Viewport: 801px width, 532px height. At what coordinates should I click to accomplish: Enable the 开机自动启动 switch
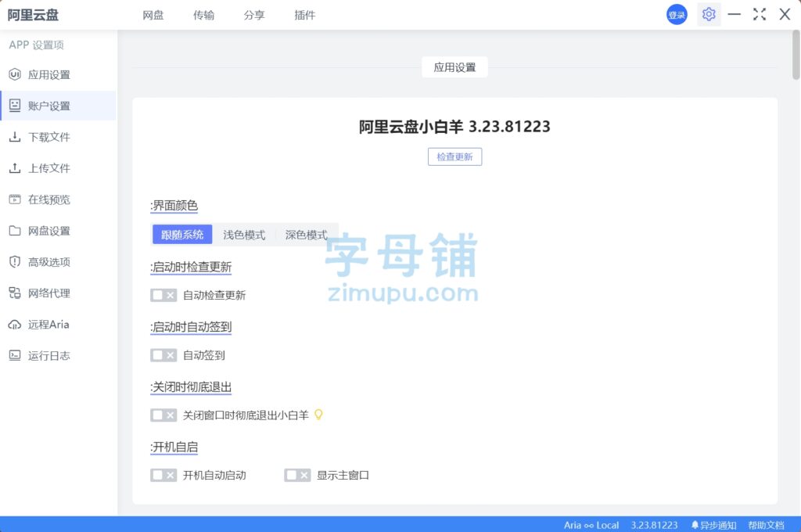tap(163, 475)
